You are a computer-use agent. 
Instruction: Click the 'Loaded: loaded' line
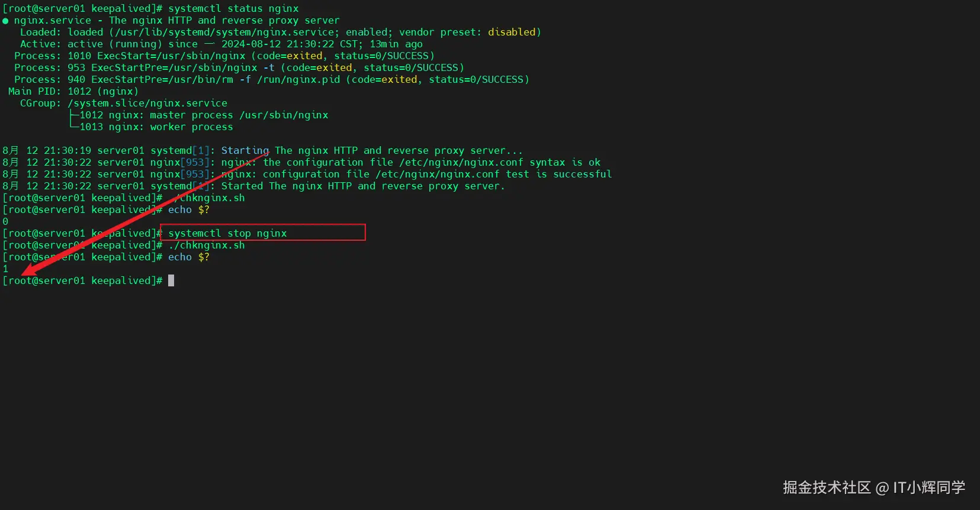pyautogui.click(x=280, y=33)
